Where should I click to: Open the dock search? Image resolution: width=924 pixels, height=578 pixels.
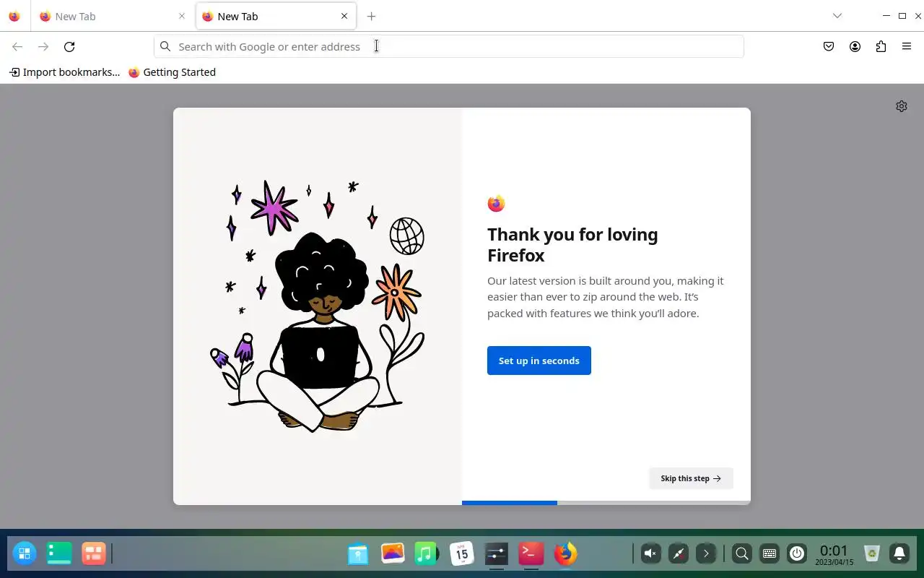pos(741,554)
